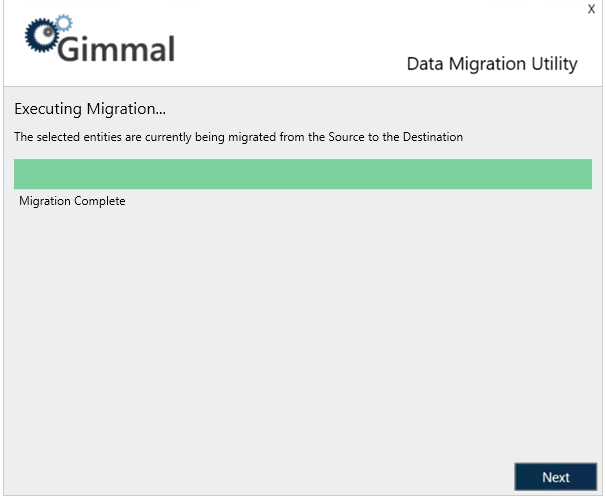Click the Executing Migration heading
606x500 pixels.
tap(90, 108)
